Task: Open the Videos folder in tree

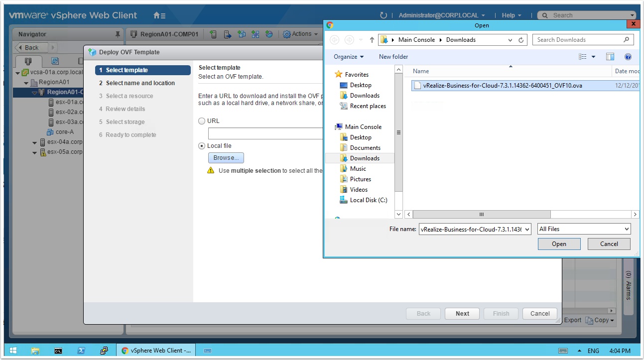Action: pos(359,190)
